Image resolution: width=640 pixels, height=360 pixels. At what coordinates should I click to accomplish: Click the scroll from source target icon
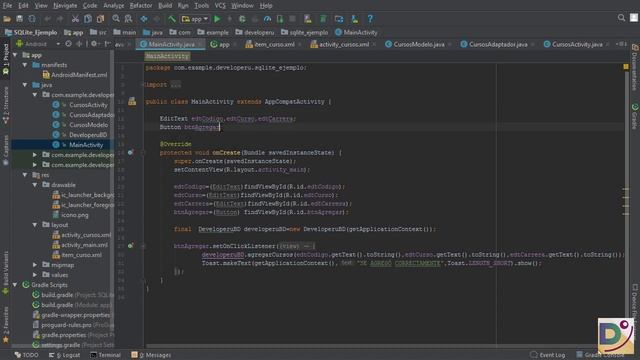(x=69, y=44)
